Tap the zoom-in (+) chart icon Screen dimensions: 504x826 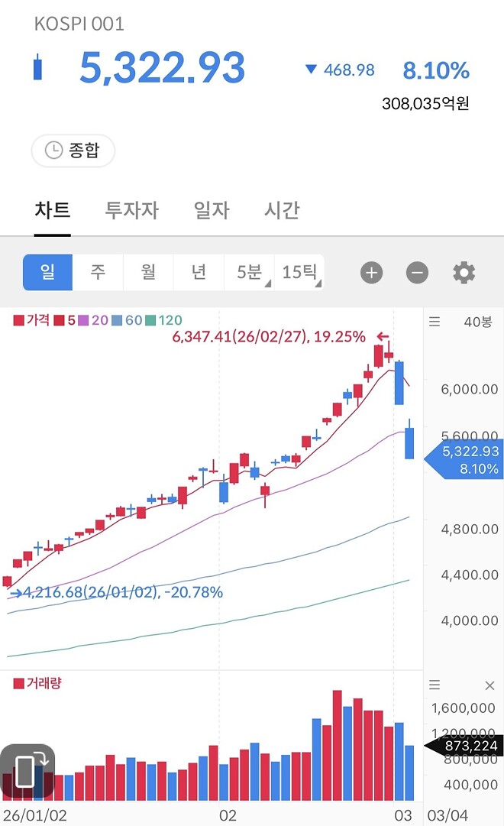[371, 272]
